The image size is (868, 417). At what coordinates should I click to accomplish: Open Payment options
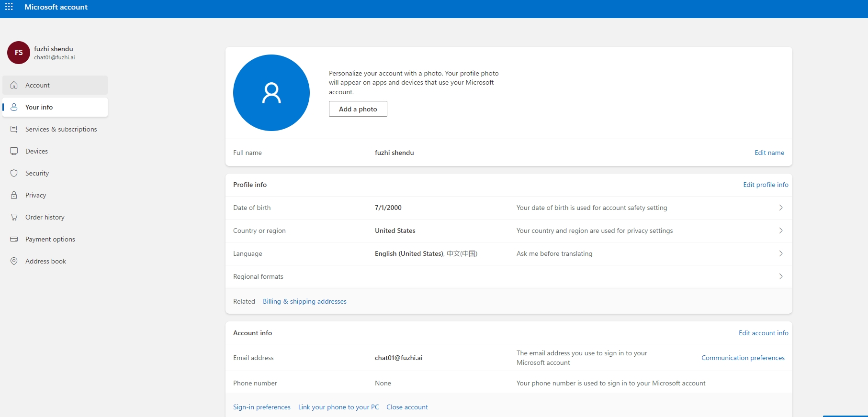pyautogui.click(x=55, y=239)
